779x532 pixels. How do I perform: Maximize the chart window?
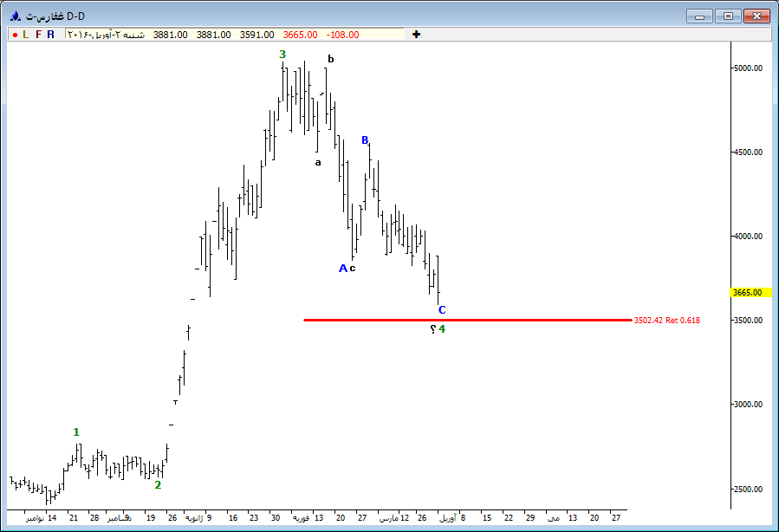point(728,16)
